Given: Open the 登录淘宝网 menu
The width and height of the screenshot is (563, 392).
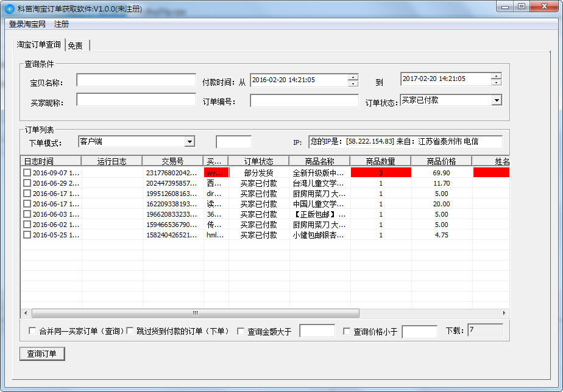Looking at the screenshot, I should 27,24.
